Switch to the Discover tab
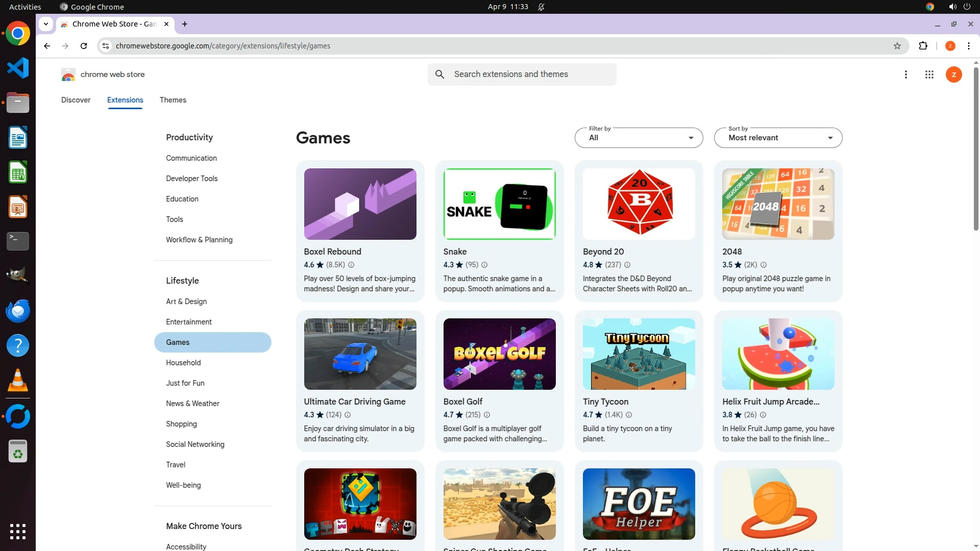The image size is (980, 551). (x=76, y=100)
